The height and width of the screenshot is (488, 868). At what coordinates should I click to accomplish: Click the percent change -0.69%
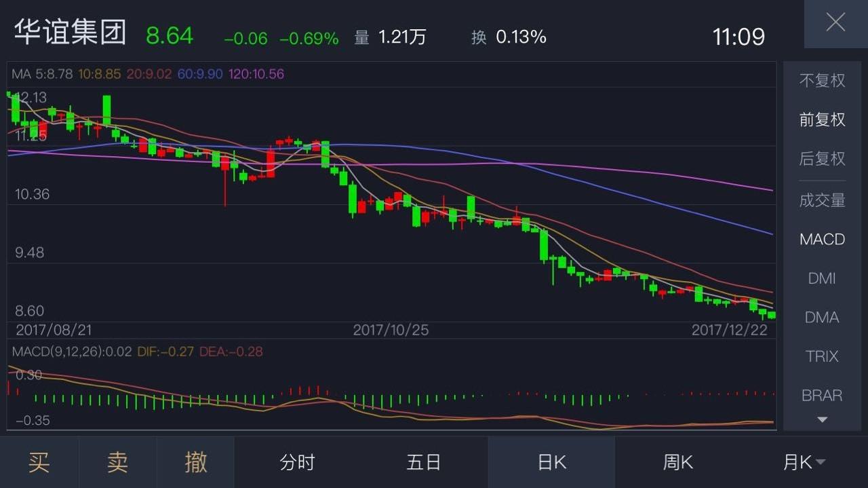(309, 39)
